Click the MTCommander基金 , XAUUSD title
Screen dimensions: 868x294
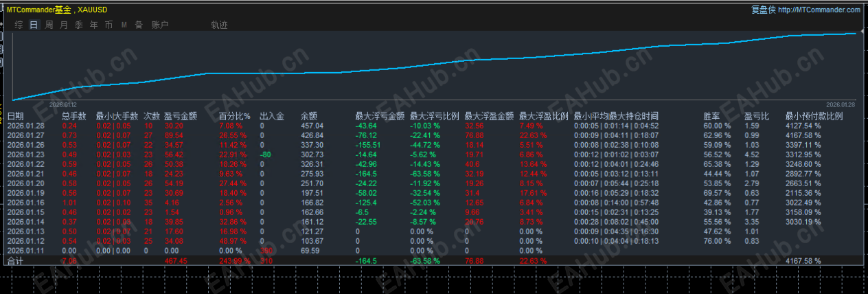56,10
